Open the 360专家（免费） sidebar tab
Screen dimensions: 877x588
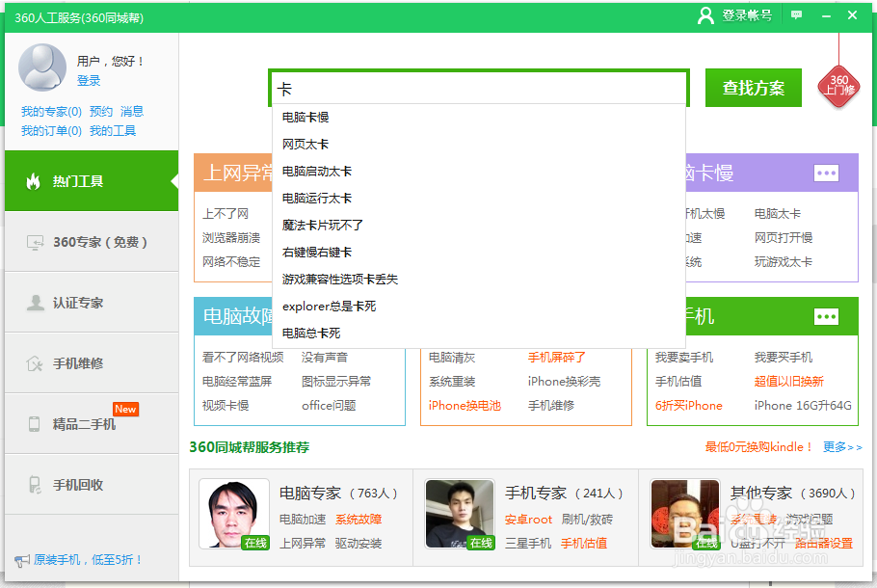point(92,242)
